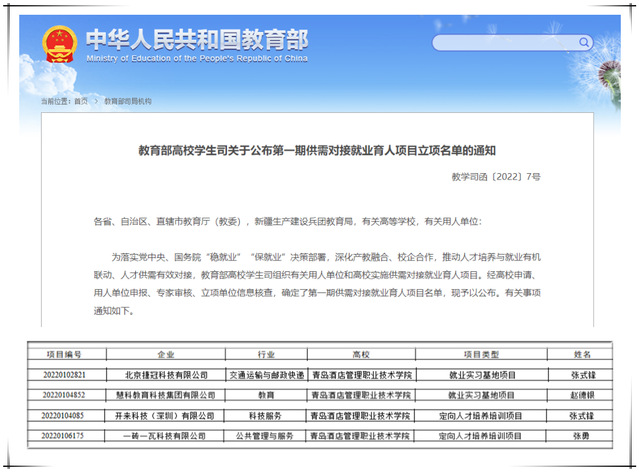Click the 企业 column header
639x472 pixels.
tap(166, 355)
